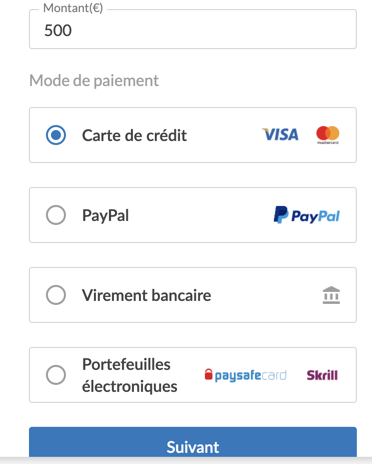
Task: Click the Skrill logo
Action: point(322,375)
